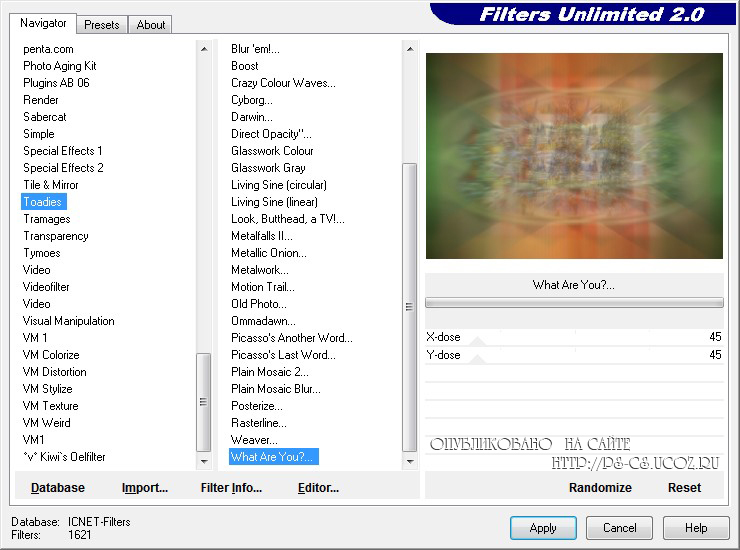Image resolution: width=740 pixels, height=550 pixels.
Task: Select VM Colorize category
Action: [x=51, y=355]
